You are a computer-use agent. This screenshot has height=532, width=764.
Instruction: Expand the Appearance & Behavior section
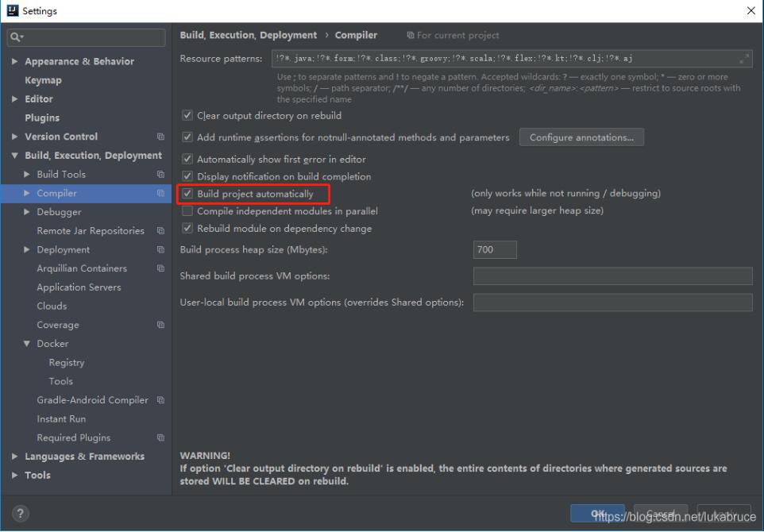coord(14,61)
